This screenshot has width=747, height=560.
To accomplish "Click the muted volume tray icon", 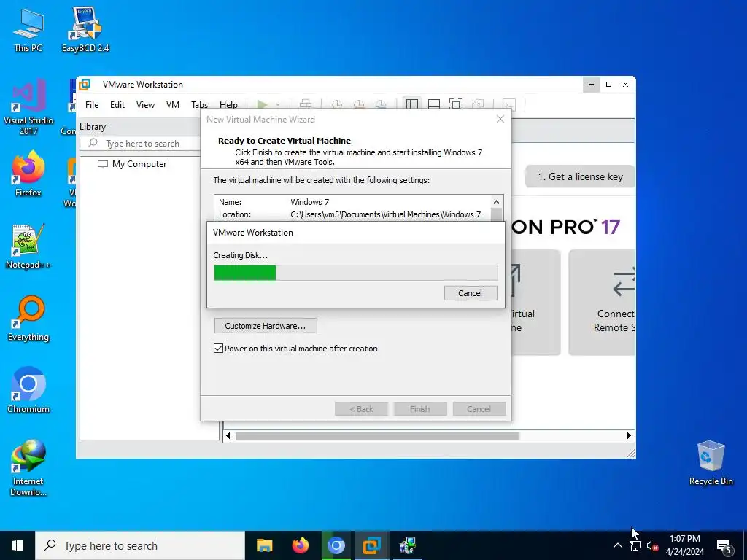I will 652,546.
